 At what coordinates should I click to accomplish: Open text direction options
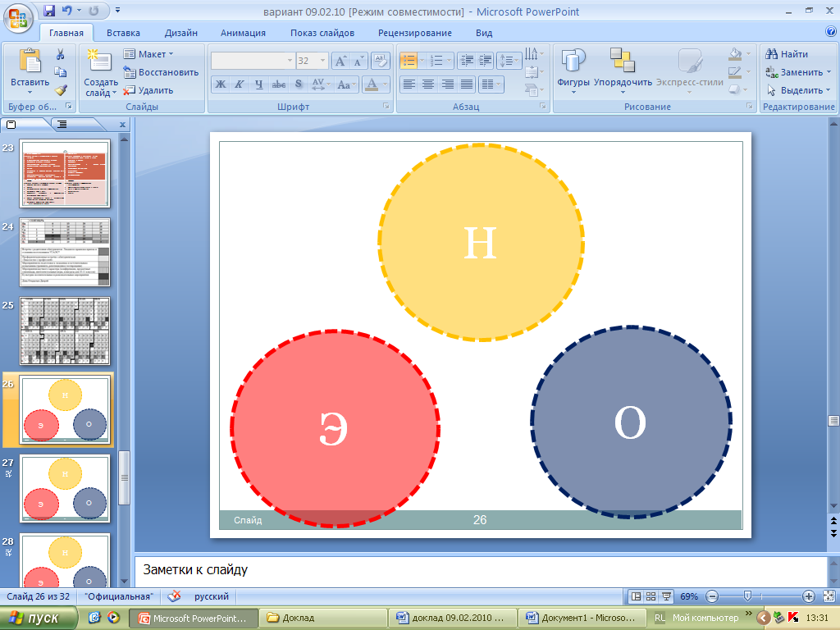click(533, 54)
